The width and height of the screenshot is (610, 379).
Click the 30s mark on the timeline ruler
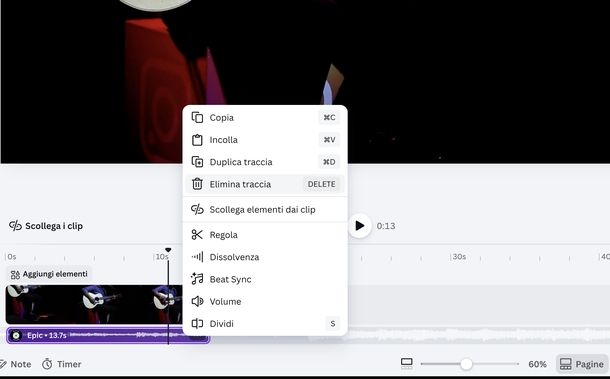459,257
